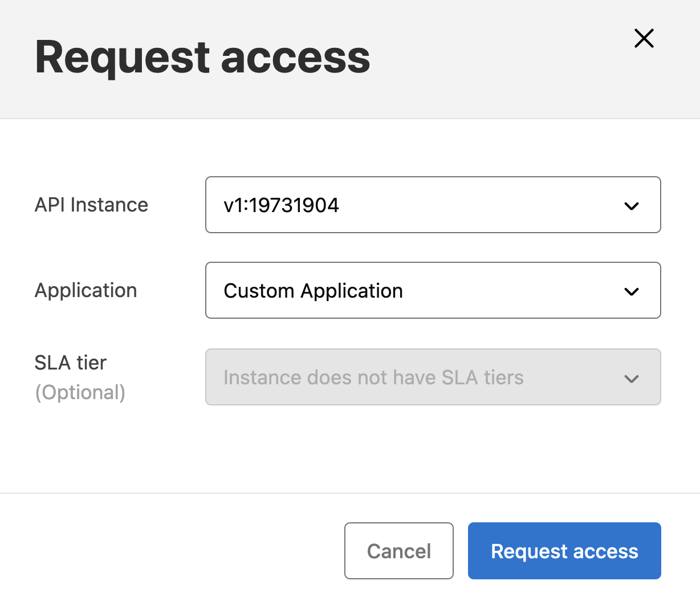The height and width of the screenshot is (601, 700).
Task: Click the chevron on the API Instance field
Action: point(632,206)
